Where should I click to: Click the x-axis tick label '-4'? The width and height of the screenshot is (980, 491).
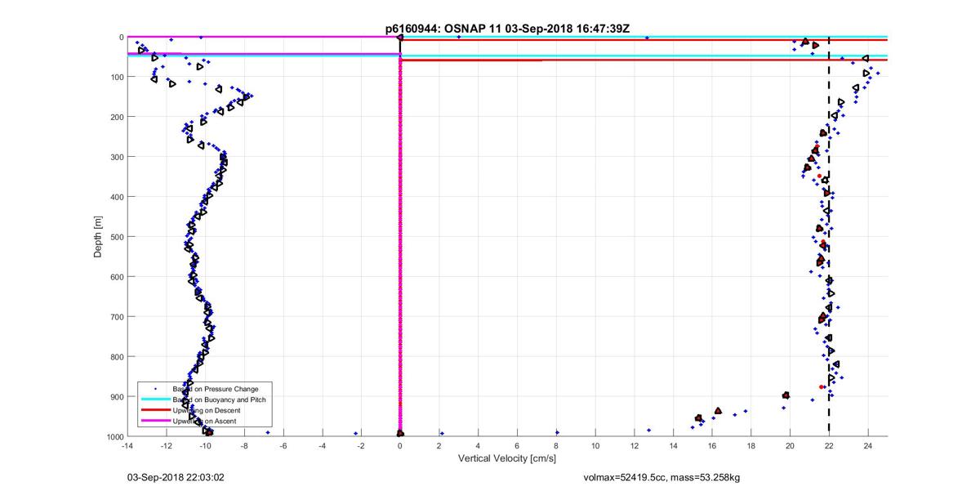[322, 445]
